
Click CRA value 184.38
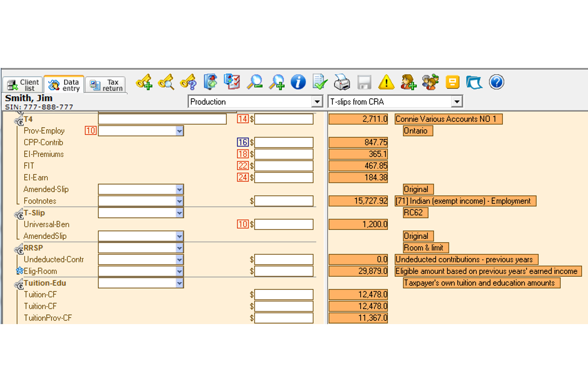pyautogui.click(x=358, y=178)
